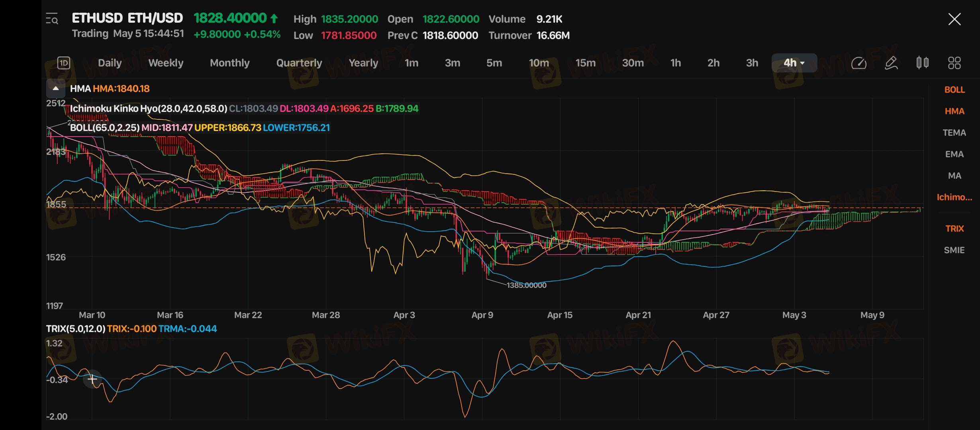Enable the SMIE sub-indicator
The image size is (980, 430).
pos(954,250)
